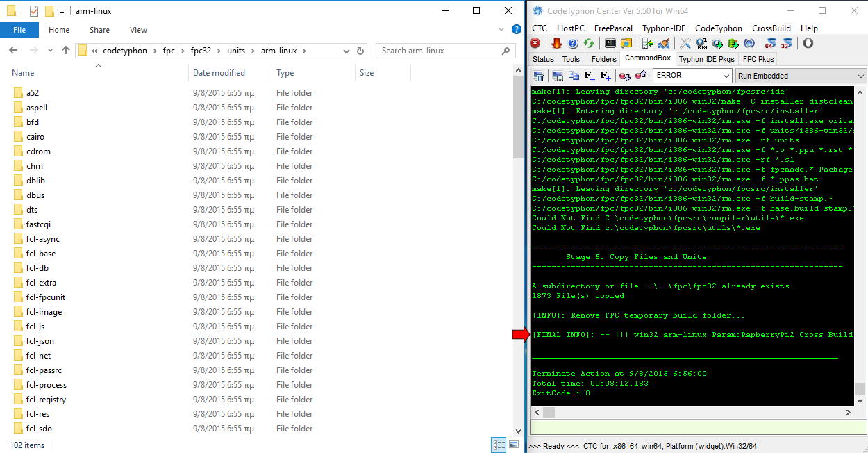The height and width of the screenshot is (453, 868).
Task: Show hidden breadcrumb path with double chevron
Action: tap(94, 51)
